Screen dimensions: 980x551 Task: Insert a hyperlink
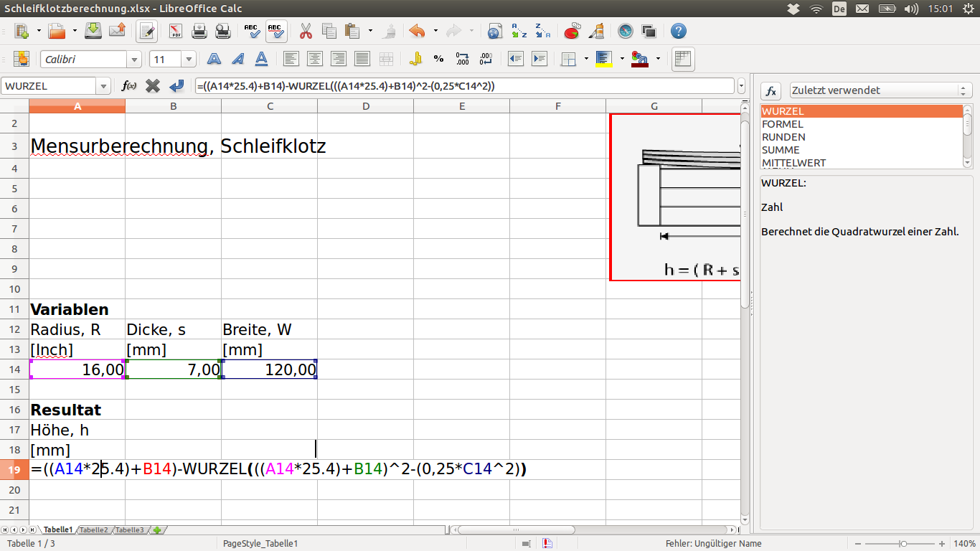(x=495, y=32)
